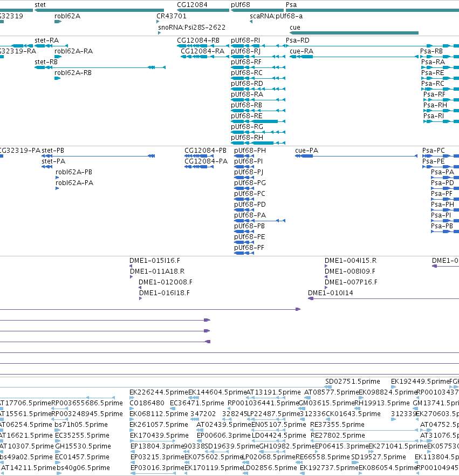Click the CG12084-PA protein feature
Image resolution: width=459 pixels, height=476 pixels.
(x=200, y=167)
